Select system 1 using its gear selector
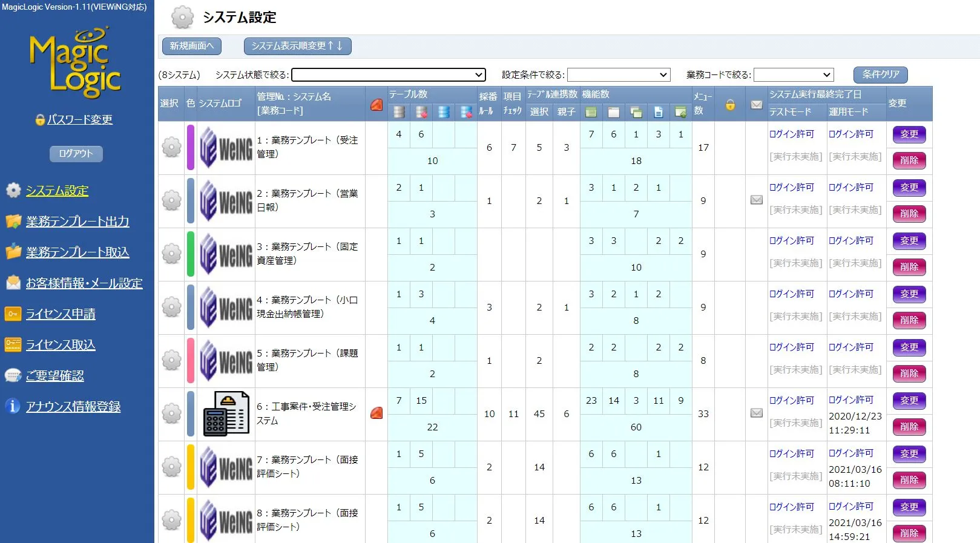980x543 pixels. pyautogui.click(x=171, y=147)
